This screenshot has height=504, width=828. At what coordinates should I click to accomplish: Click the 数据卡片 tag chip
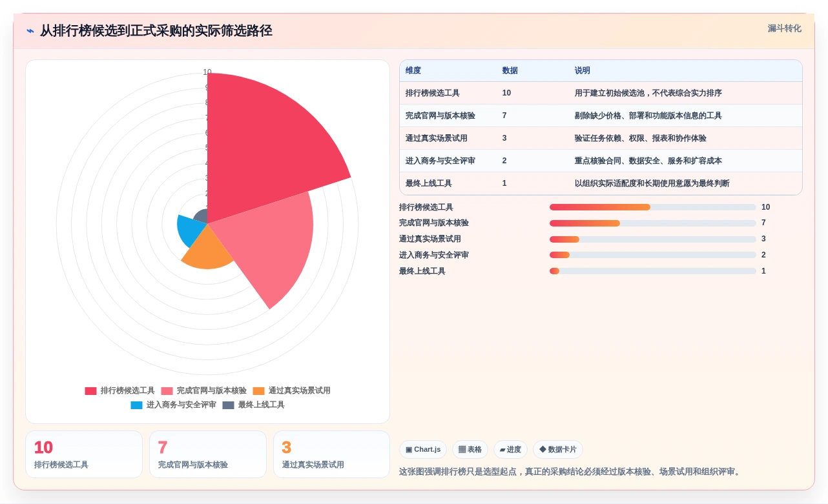click(558, 449)
